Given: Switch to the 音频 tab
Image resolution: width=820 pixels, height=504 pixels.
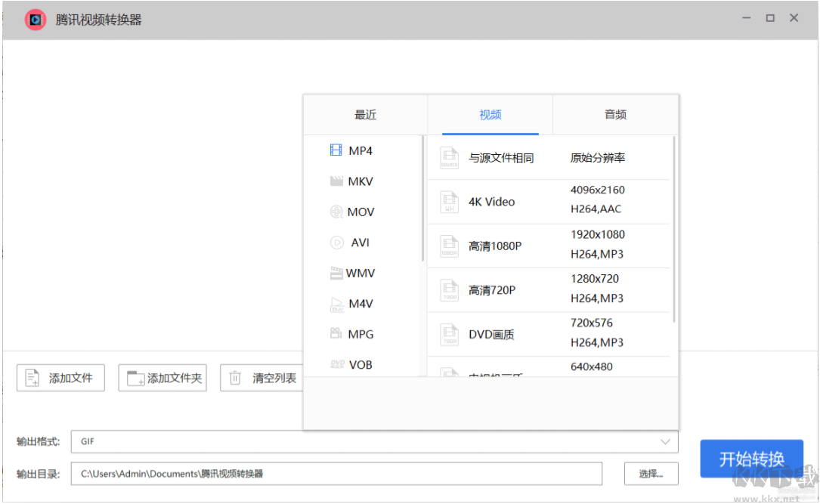Looking at the screenshot, I should click(615, 114).
